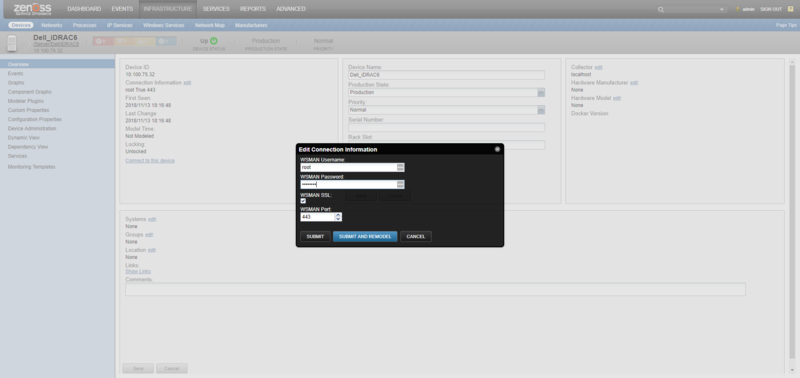
Task: Click the blue info events badge
Action: pyautogui.click(x=166, y=41)
